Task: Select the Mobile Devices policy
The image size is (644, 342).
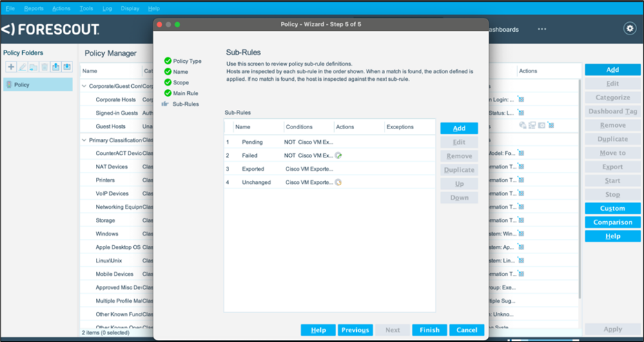Action: [115, 274]
